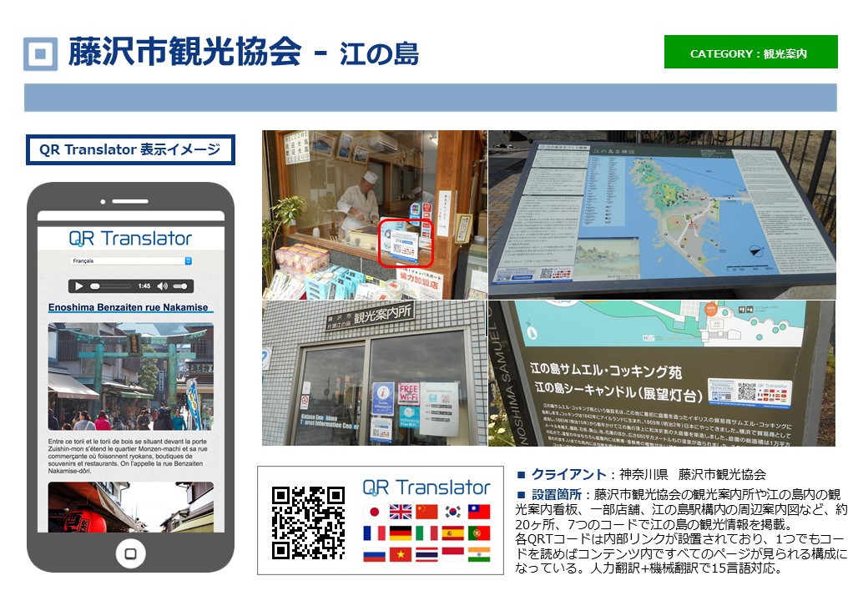Adjust the audio seek slider on the phone
This screenshot has height=601, width=868.
(111, 286)
